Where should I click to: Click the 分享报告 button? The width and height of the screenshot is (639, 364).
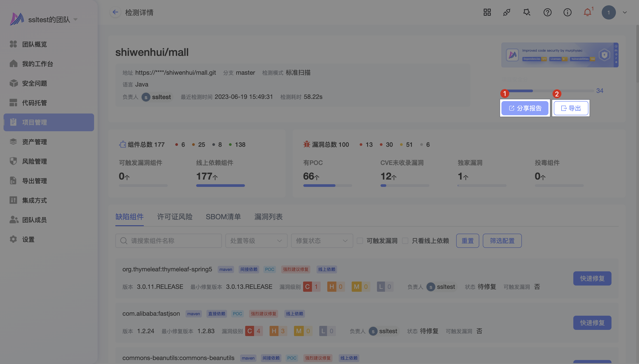(525, 108)
